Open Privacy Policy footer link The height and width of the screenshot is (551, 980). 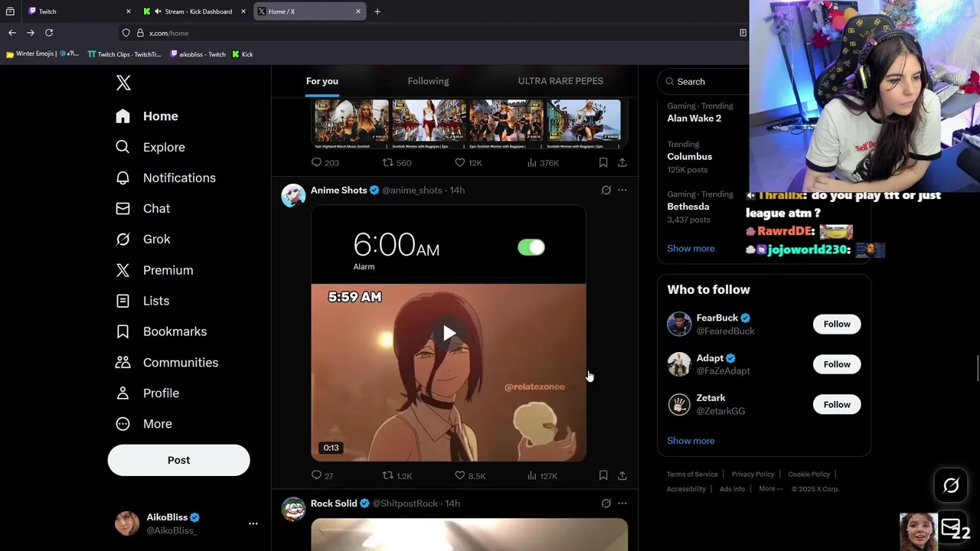click(x=753, y=474)
